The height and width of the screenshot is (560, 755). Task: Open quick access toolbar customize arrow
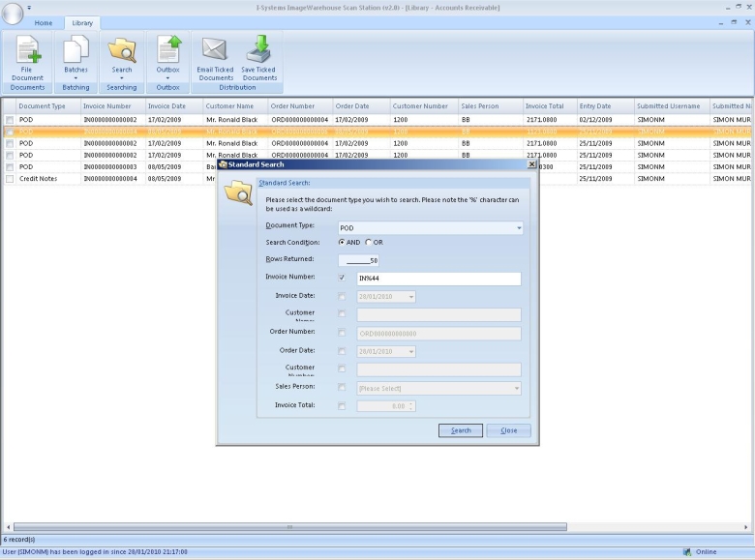pos(29,8)
